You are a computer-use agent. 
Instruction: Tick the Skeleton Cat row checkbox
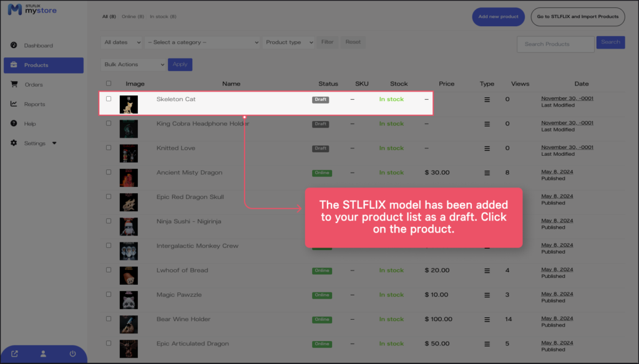[109, 99]
